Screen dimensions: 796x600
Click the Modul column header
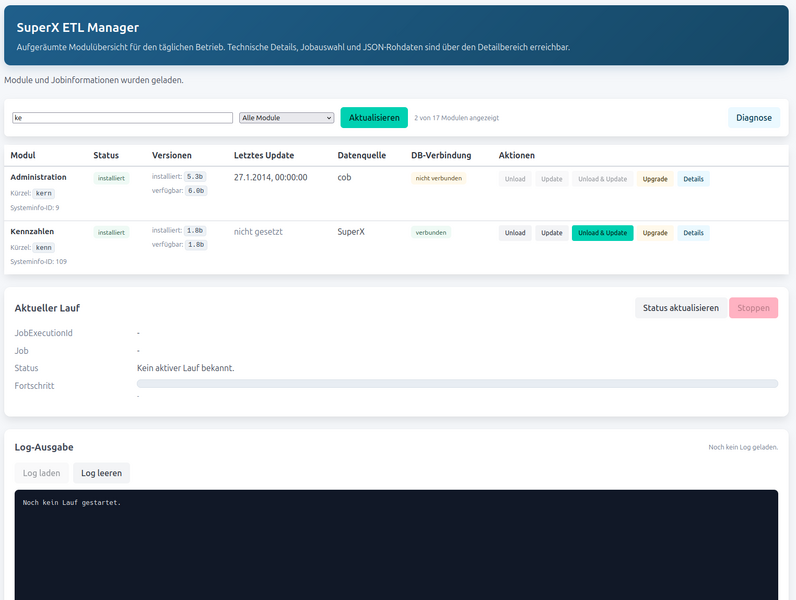[23, 155]
